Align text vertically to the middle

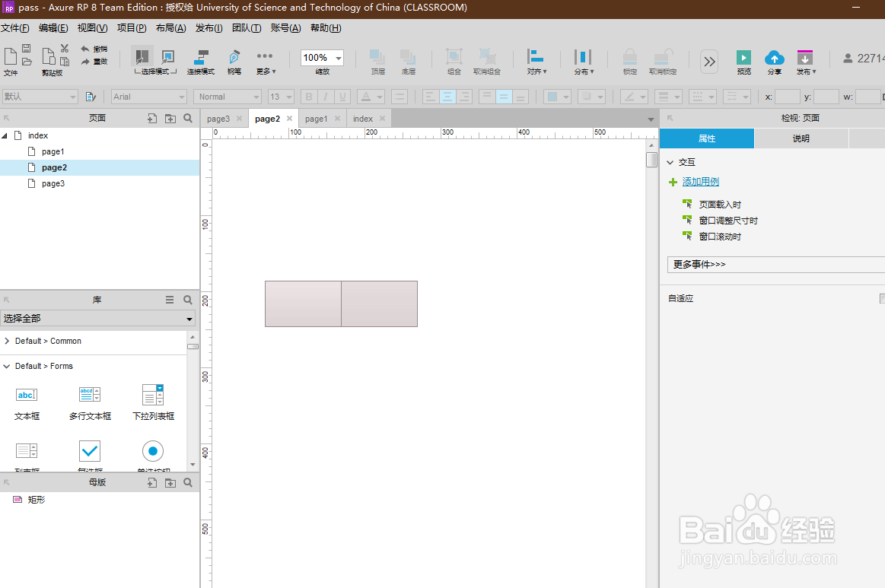click(504, 97)
